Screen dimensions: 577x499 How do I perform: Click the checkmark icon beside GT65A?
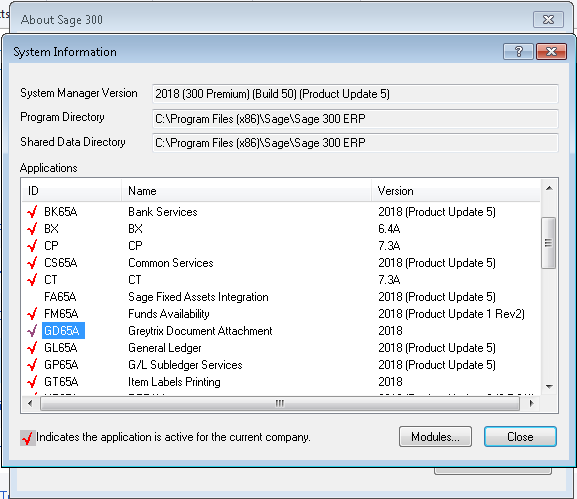tap(32, 382)
